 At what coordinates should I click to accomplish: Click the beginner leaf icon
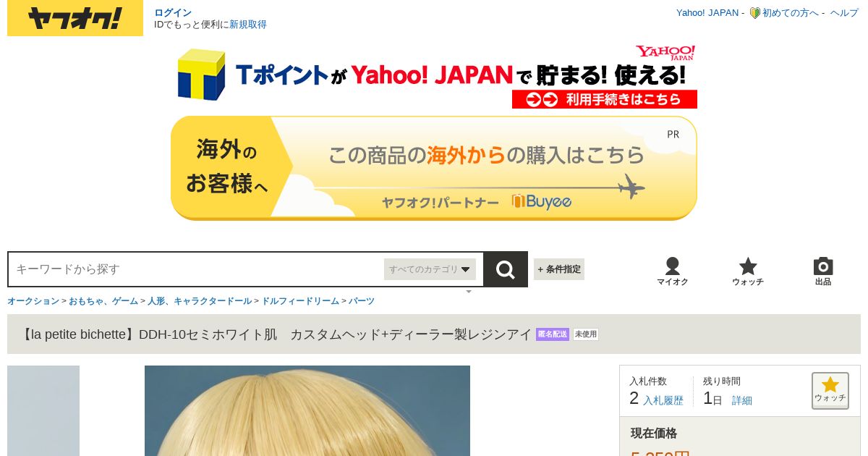point(754,13)
